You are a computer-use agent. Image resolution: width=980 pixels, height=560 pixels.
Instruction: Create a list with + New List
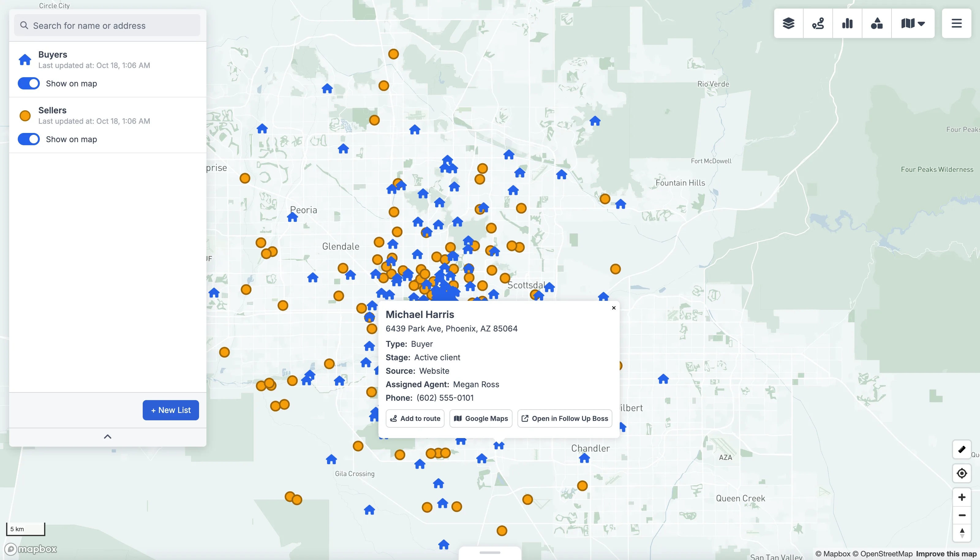171,410
